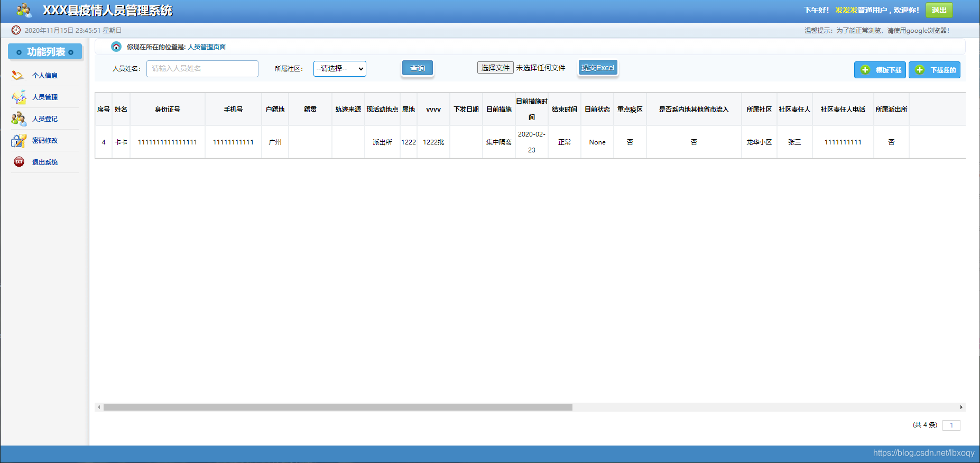Click the 目前措施 column header

(499, 110)
